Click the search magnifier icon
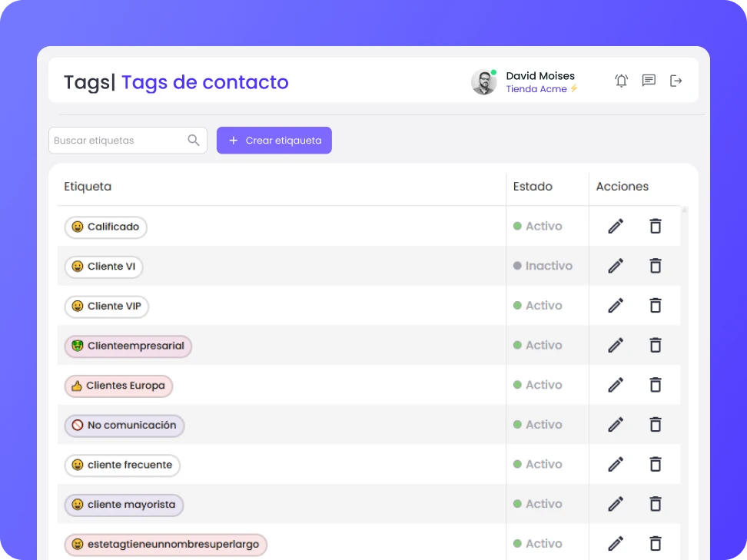This screenshot has width=747, height=560. pos(193,140)
